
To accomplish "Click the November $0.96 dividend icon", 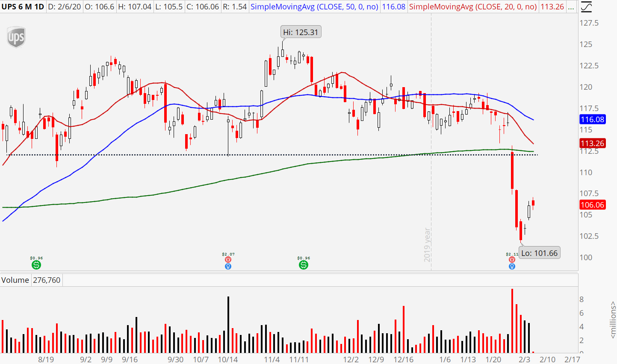I will [304, 265].
